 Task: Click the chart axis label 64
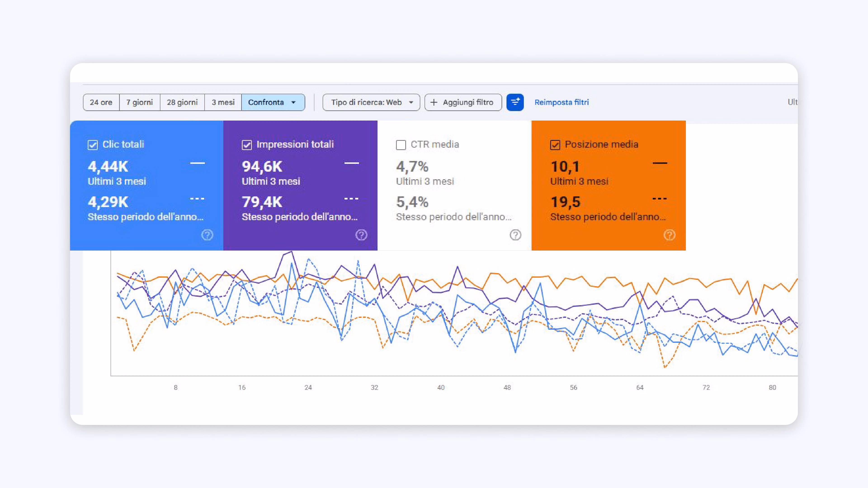tap(640, 388)
